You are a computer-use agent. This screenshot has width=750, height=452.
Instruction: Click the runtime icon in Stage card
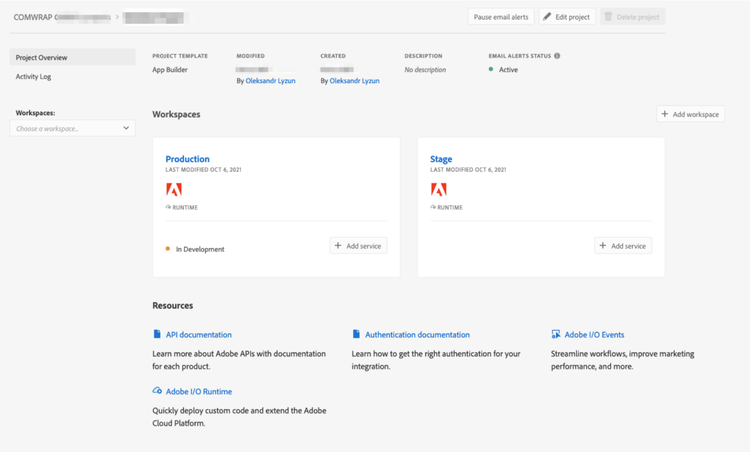click(x=433, y=207)
